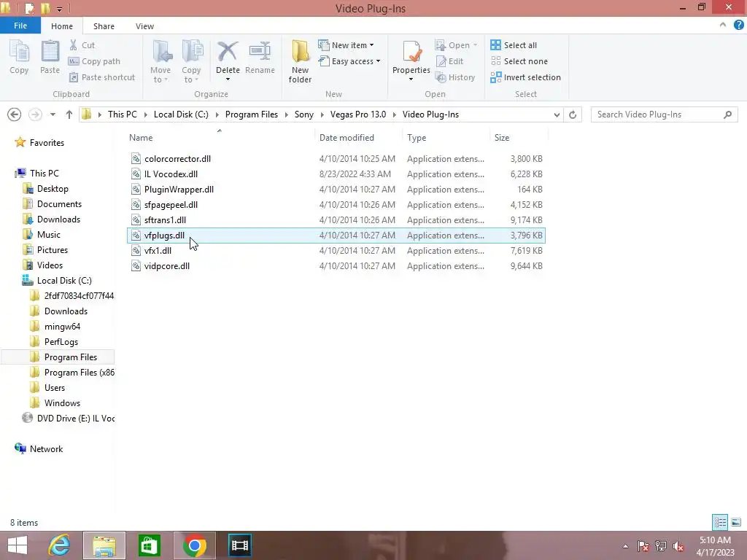Open the File menu tab
Screen dimensions: 747x560
(x=20, y=26)
